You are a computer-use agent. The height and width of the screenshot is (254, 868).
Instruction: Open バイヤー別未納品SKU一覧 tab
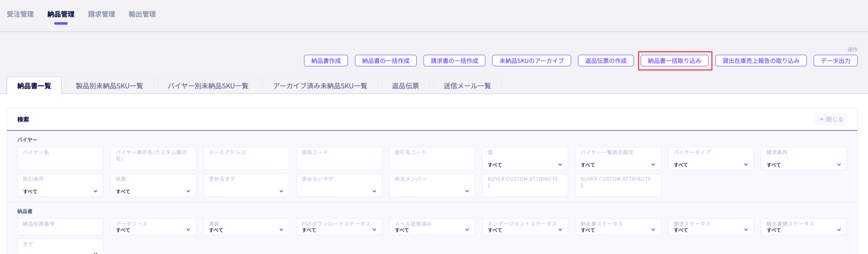(x=208, y=86)
